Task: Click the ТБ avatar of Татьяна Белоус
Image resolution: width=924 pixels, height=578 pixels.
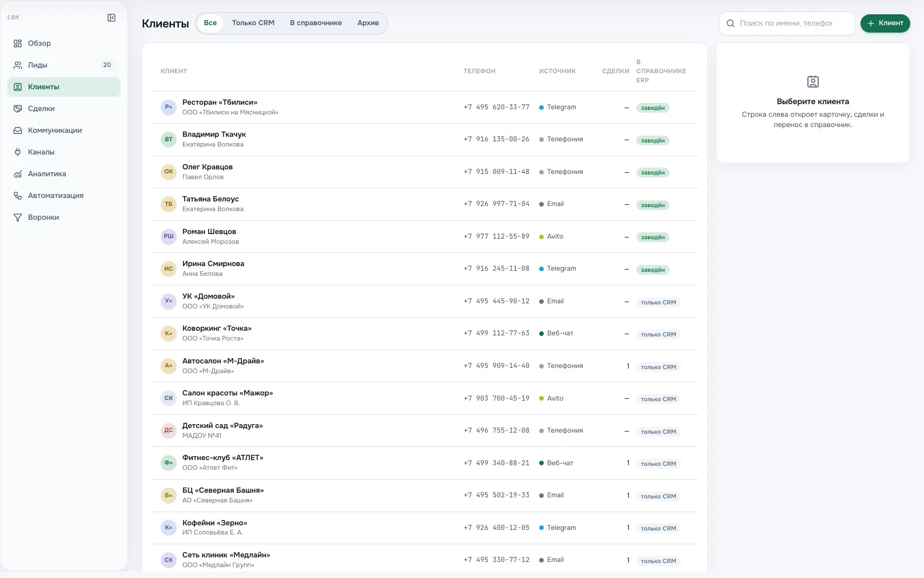Action: [169, 204]
